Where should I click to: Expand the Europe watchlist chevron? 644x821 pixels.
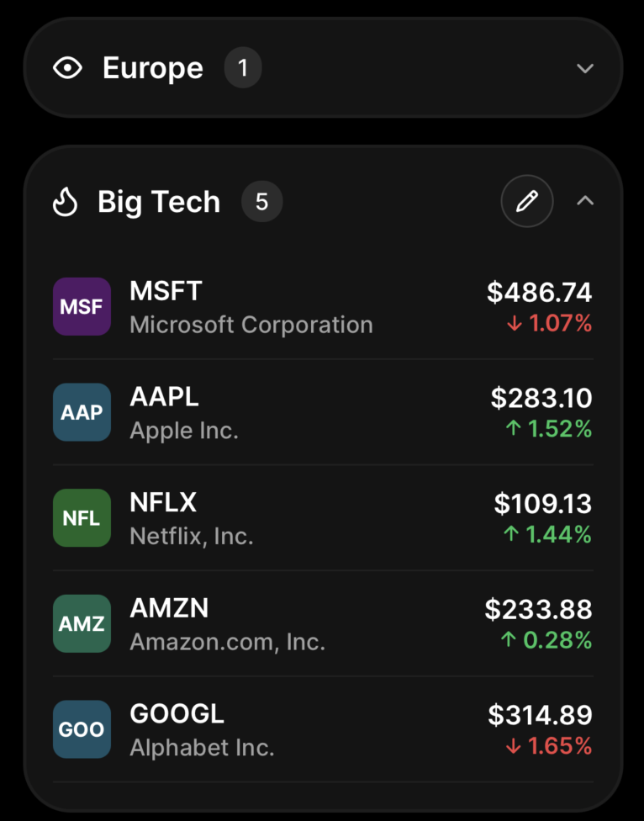point(585,68)
